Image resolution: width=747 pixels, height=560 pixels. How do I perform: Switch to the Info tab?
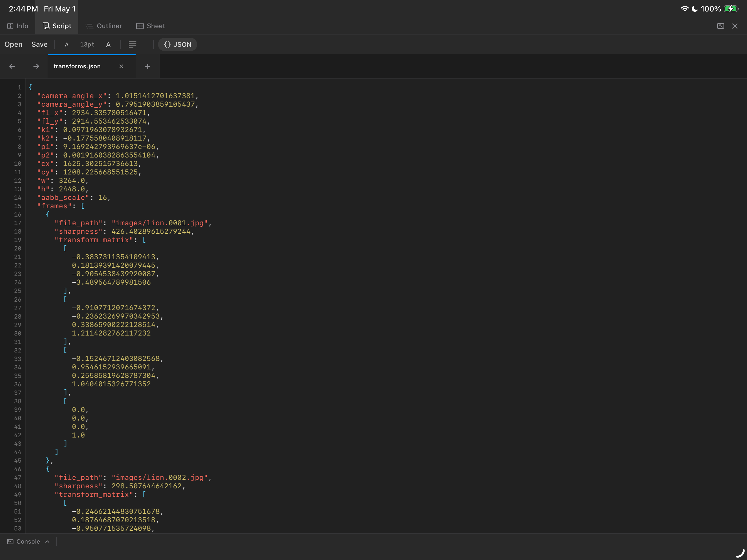(17, 26)
